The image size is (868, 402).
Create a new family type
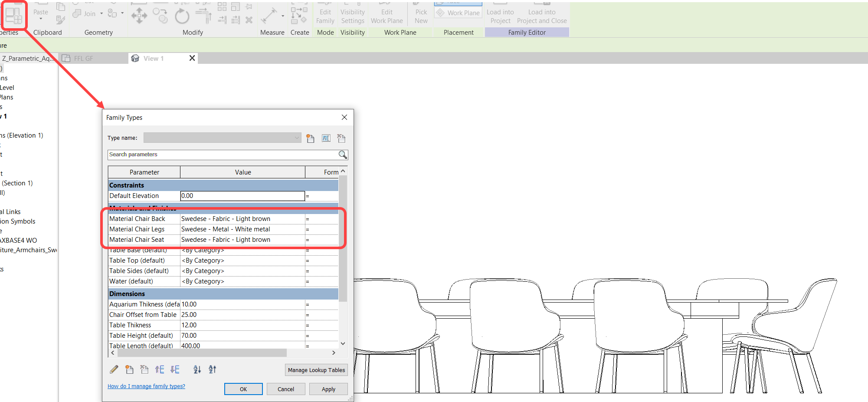pyautogui.click(x=310, y=138)
